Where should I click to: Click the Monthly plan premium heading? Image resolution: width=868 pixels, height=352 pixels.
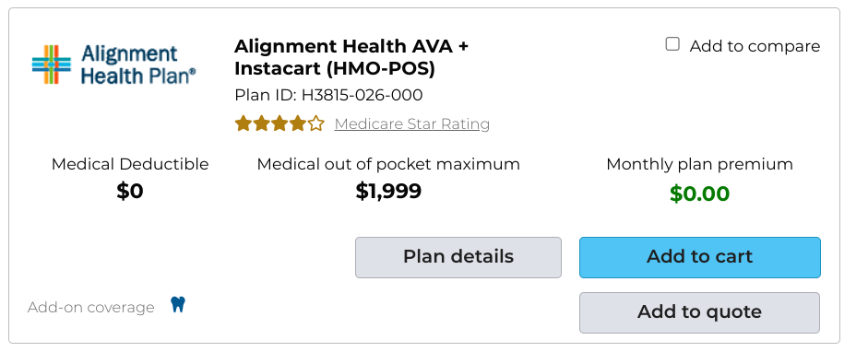click(x=700, y=164)
